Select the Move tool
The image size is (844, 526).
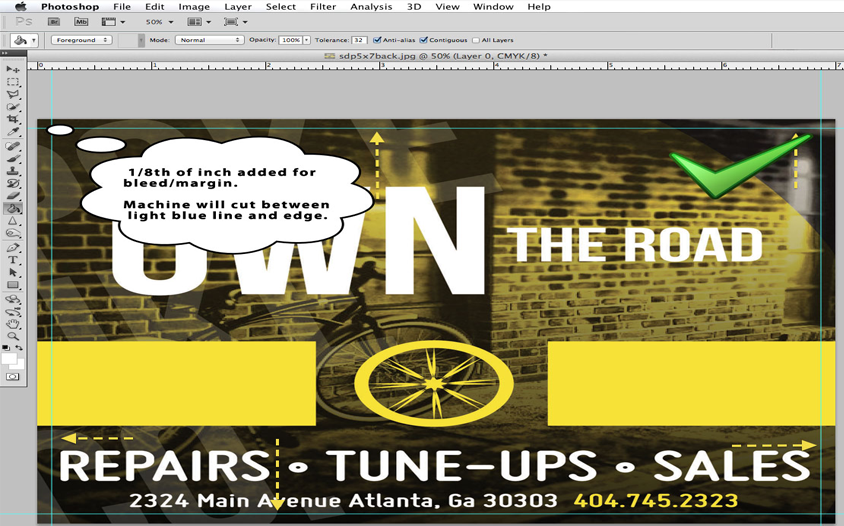[13, 69]
